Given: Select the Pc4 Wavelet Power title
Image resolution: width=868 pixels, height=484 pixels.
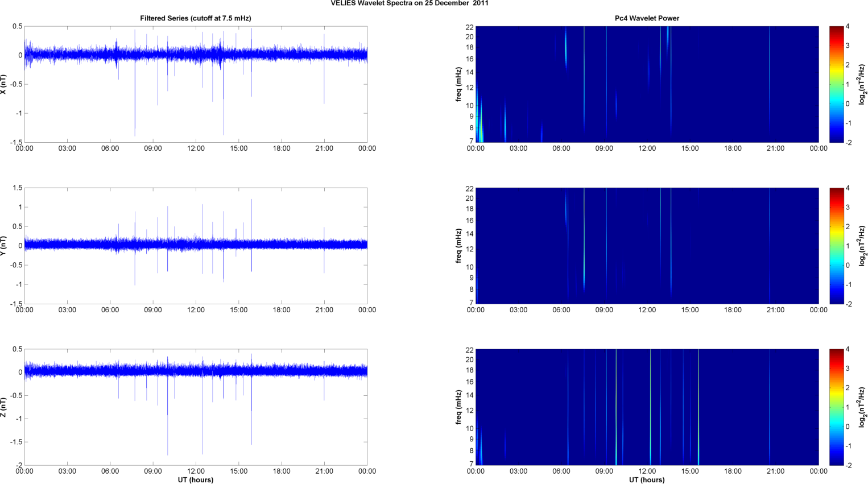Looking at the screenshot, I should 647,18.
